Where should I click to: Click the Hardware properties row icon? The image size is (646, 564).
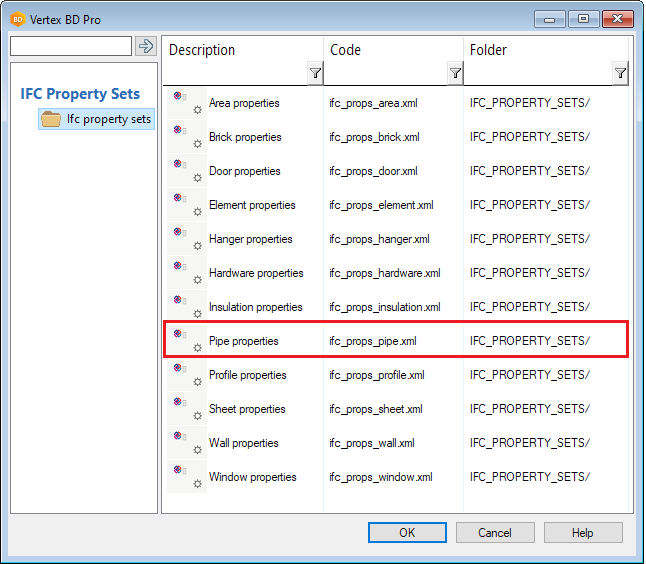(x=187, y=273)
